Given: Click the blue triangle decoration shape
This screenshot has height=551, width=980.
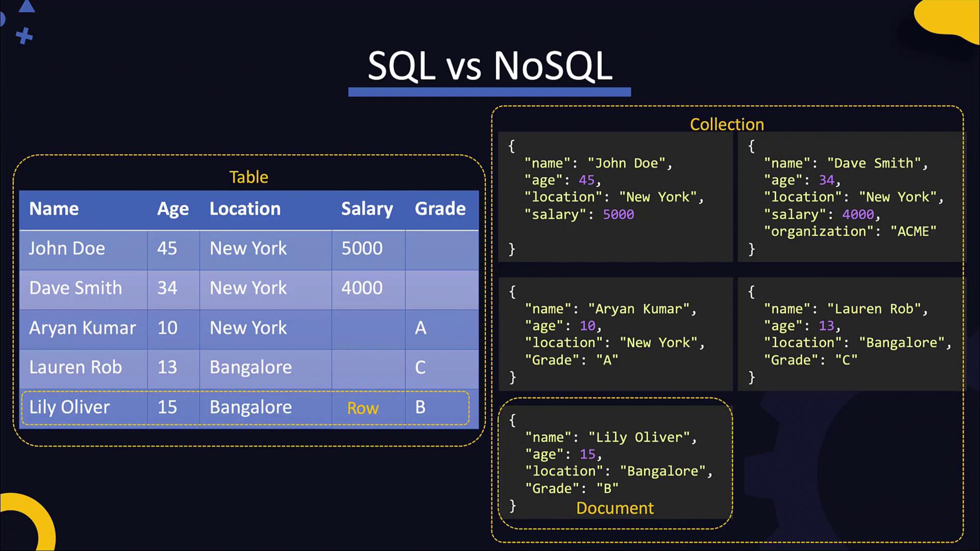Looking at the screenshot, I should (x=27, y=7).
